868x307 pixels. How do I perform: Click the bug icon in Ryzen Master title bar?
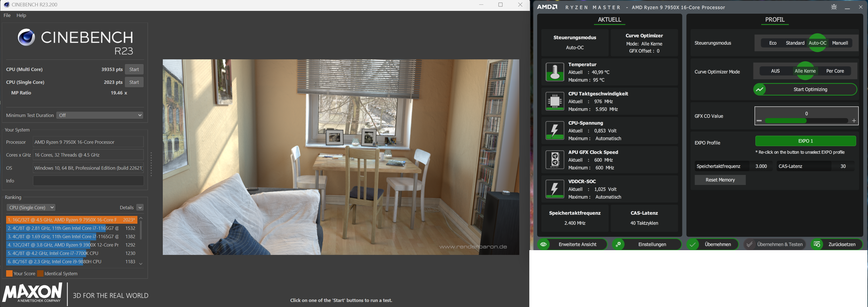834,7
